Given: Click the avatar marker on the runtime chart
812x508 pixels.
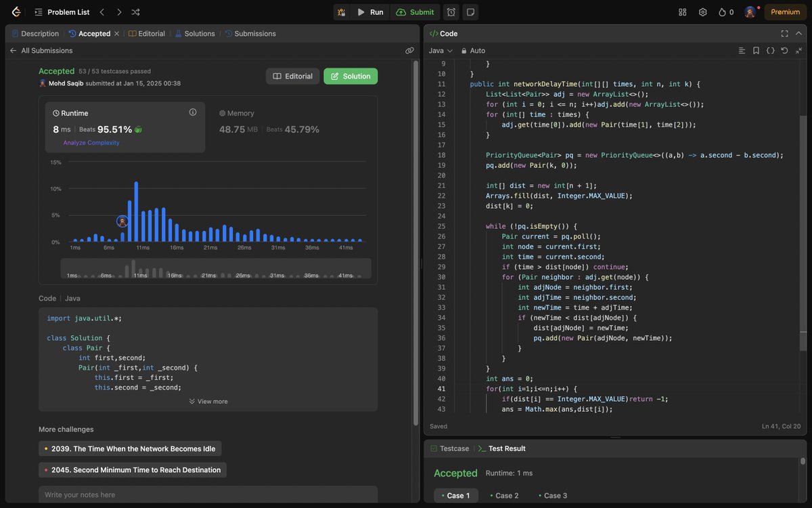Looking at the screenshot, I should (x=122, y=221).
